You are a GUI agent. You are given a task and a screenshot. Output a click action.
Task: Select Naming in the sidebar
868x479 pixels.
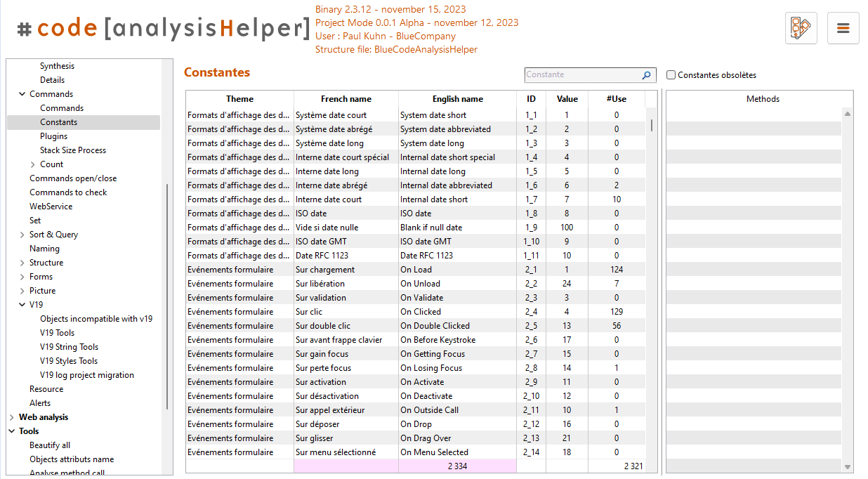point(44,249)
